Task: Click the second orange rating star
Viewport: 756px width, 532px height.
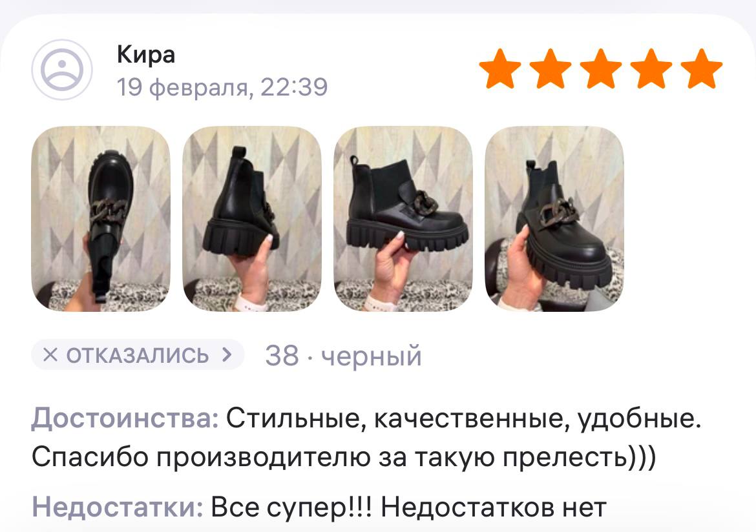Action: tap(550, 68)
